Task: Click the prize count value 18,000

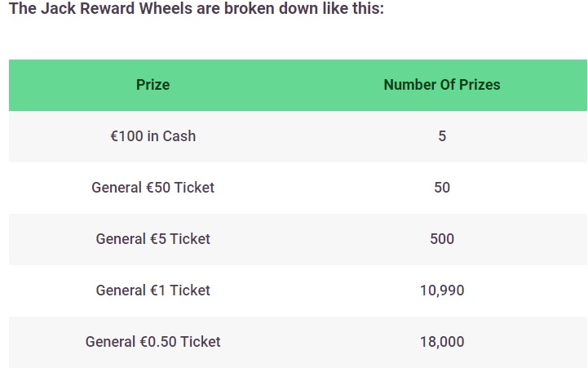Action: [442, 342]
